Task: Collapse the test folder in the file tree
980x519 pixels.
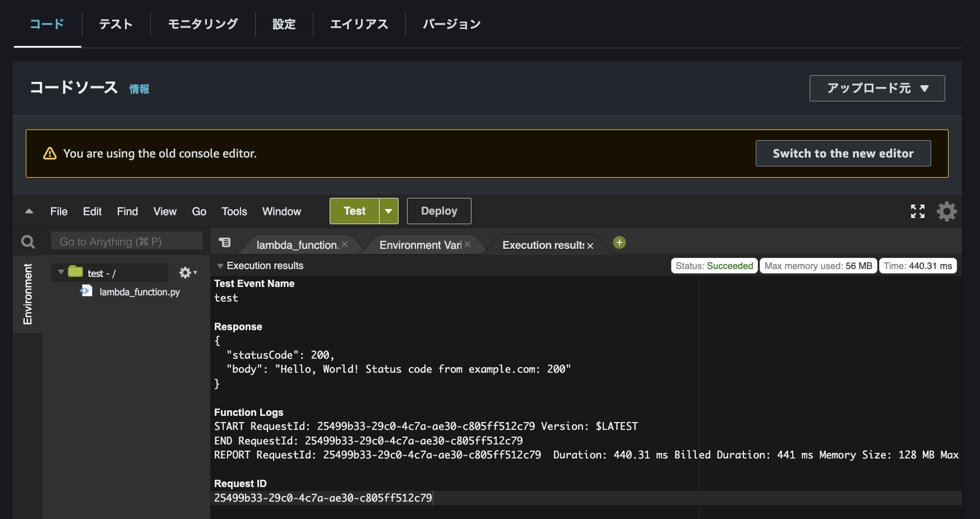Action: click(61, 272)
